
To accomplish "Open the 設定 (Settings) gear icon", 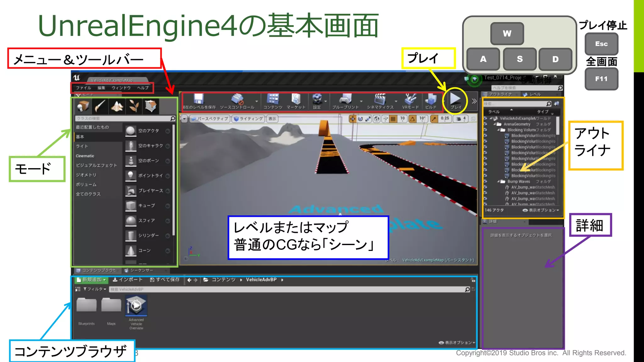I will click(317, 99).
